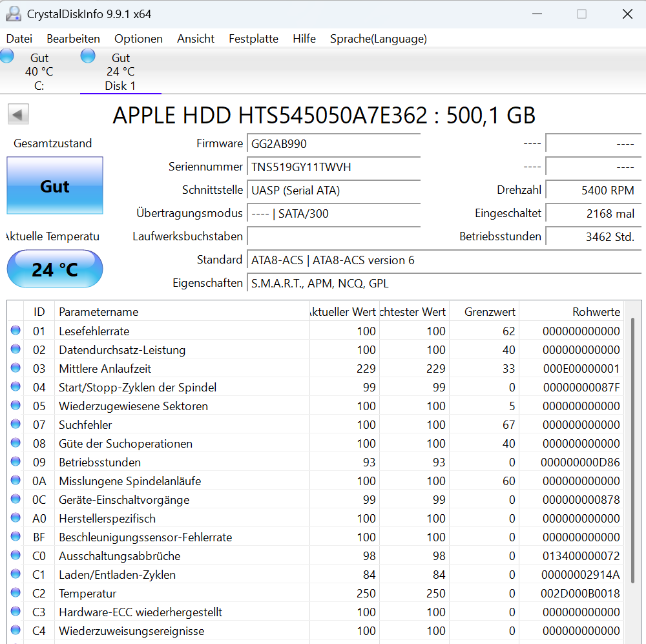
Task: Click the vertical scrollbar of SMART table
Action: tap(632, 450)
